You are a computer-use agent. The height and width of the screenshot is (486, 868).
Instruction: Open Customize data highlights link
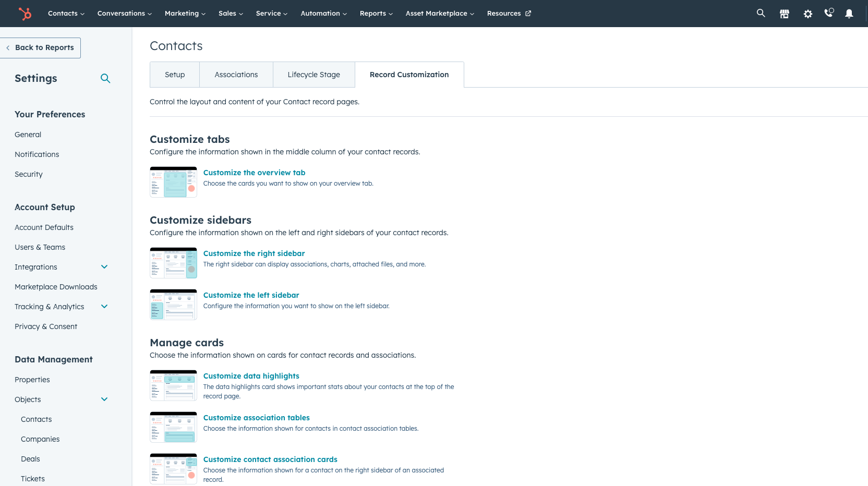click(x=251, y=376)
